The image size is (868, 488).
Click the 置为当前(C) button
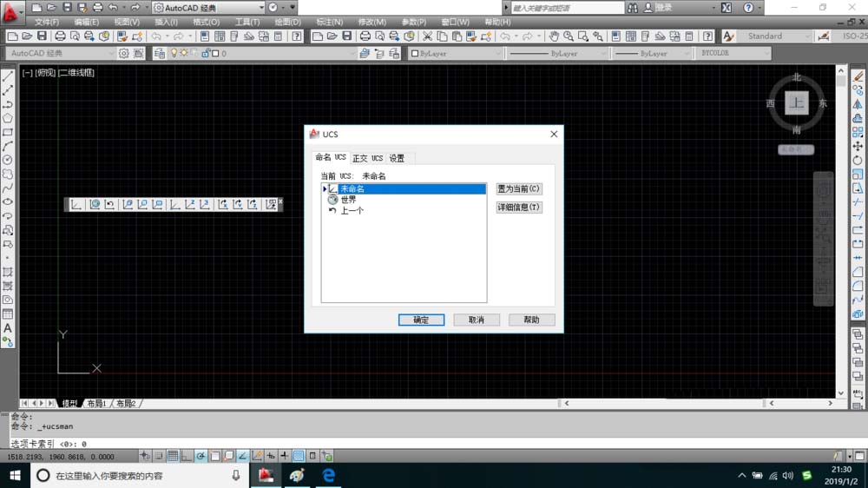click(519, 189)
